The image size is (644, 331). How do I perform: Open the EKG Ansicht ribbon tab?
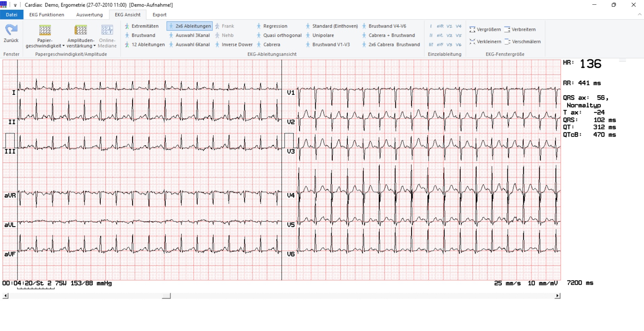pyautogui.click(x=128, y=15)
